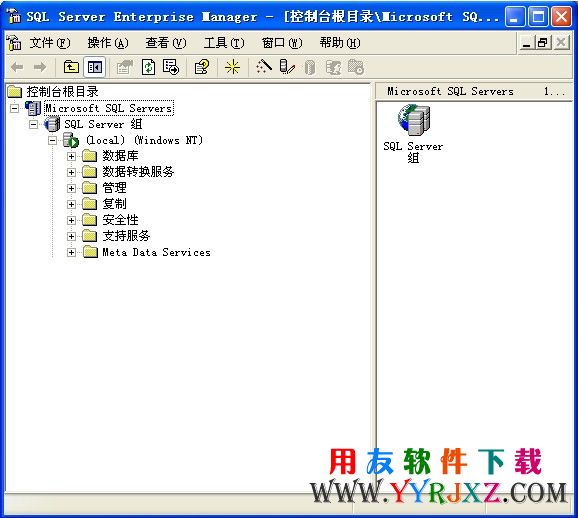578x518 pixels.
Task: Open the 工具(T) menu
Action: [x=224, y=43]
